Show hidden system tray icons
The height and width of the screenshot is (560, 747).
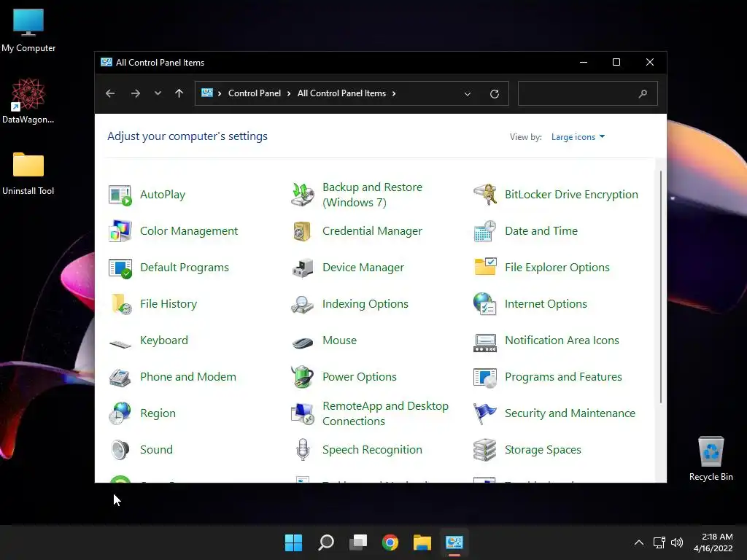639,542
